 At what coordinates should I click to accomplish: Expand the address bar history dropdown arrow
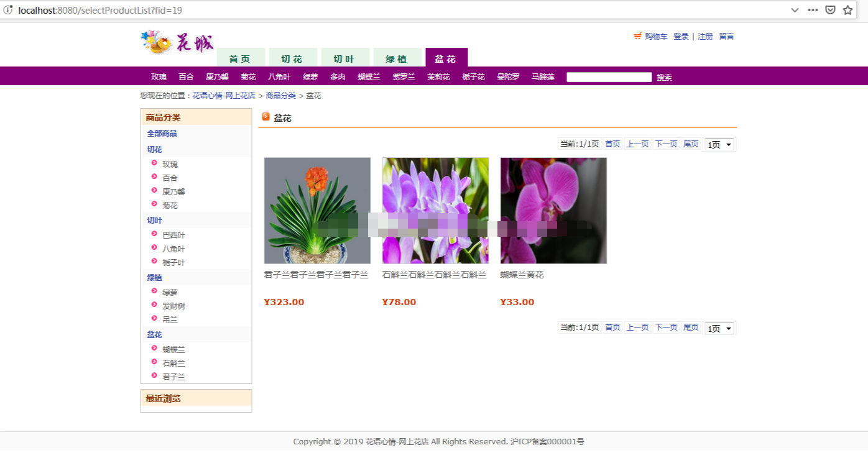coord(795,10)
